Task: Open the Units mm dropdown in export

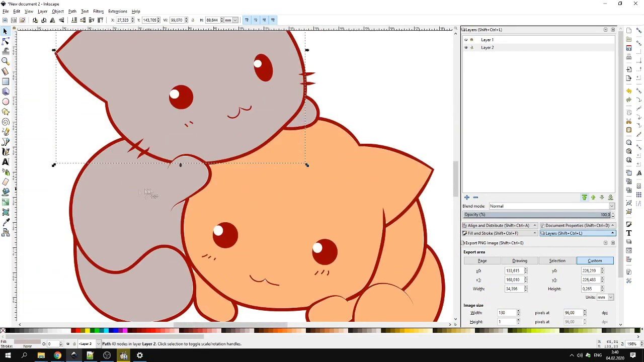Action: 604,298
